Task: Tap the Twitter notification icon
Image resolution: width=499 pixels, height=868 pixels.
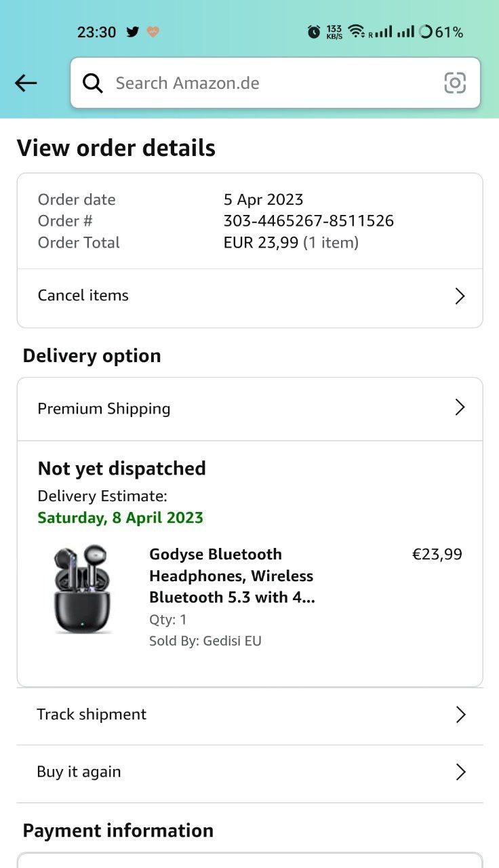Action: [133, 32]
